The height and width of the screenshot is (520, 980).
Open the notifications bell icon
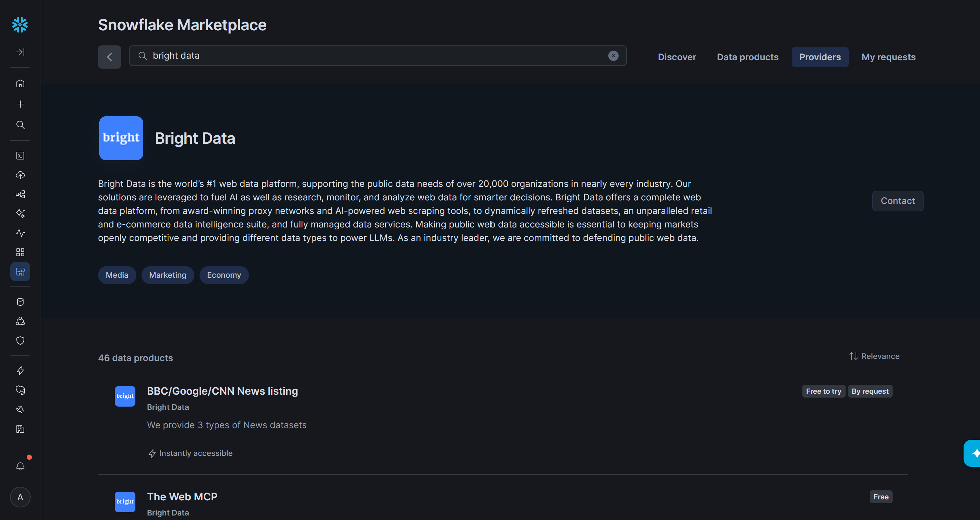pyautogui.click(x=20, y=466)
